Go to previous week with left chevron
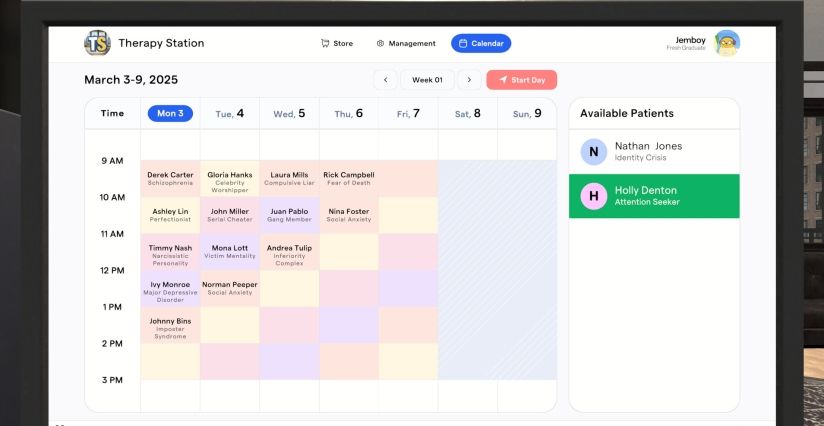824x426 pixels. (385, 80)
